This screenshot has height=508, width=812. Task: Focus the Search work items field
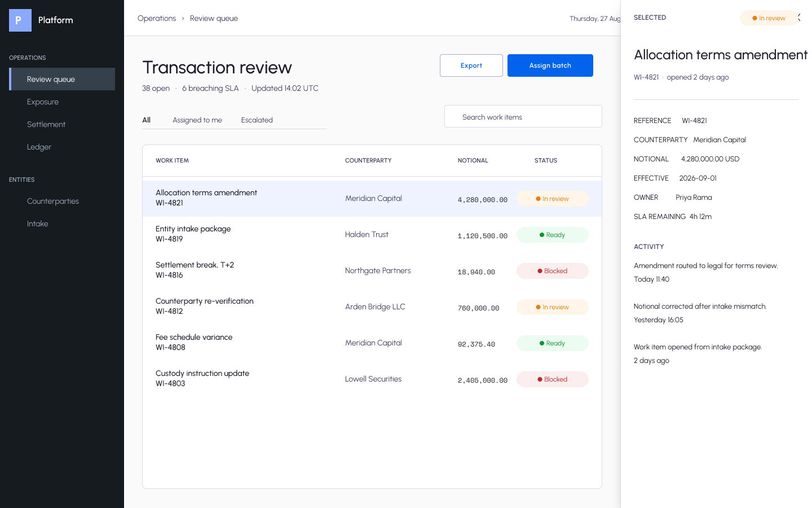pos(523,116)
